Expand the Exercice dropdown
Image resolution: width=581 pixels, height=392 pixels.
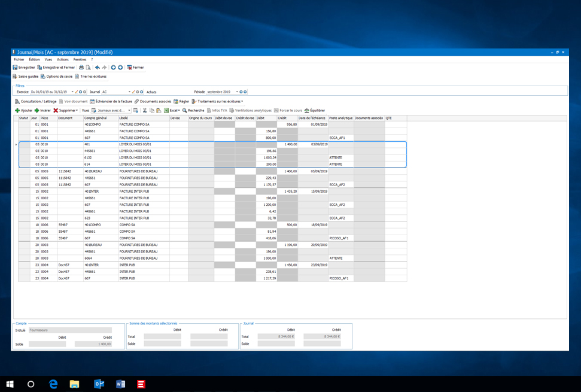[72, 92]
